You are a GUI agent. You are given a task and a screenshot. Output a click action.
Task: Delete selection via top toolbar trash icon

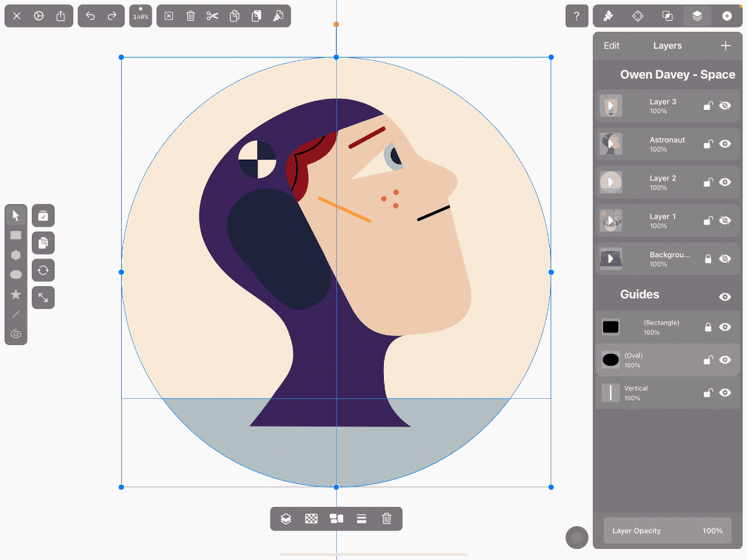coord(191,16)
